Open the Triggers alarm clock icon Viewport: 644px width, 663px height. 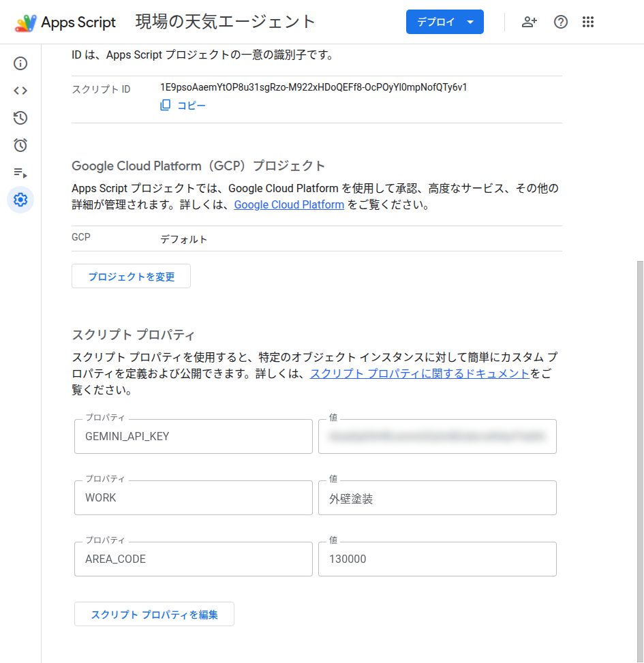pos(20,145)
